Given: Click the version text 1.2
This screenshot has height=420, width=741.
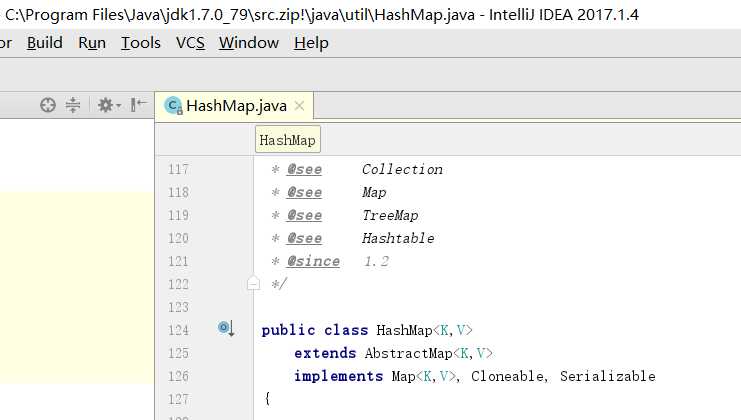Looking at the screenshot, I should tap(377, 261).
